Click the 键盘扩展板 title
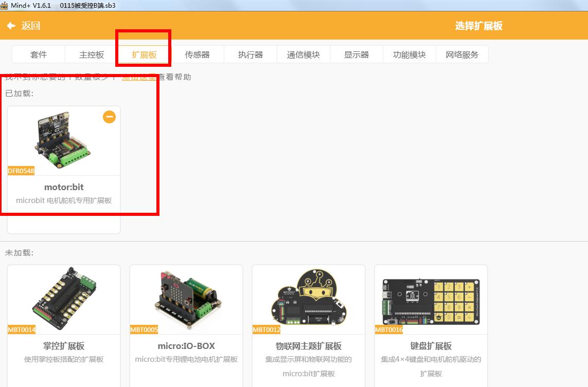588x387 pixels. point(431,346)
